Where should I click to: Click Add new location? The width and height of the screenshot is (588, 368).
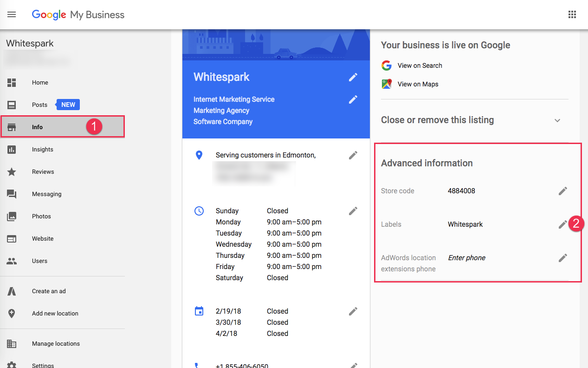[x=55, y=314]
